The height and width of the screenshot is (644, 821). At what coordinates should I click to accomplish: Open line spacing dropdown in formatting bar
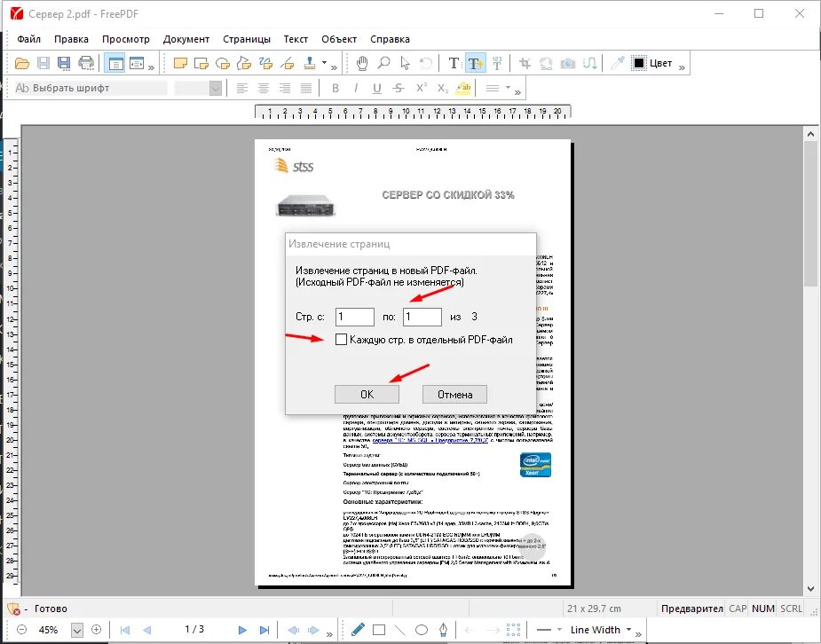tap(508, 87)
